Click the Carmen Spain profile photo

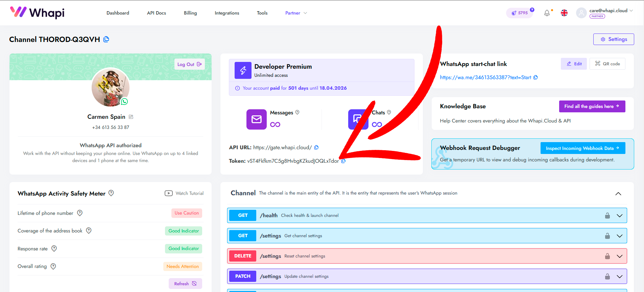pyautogui.click(x=111, y=87)
